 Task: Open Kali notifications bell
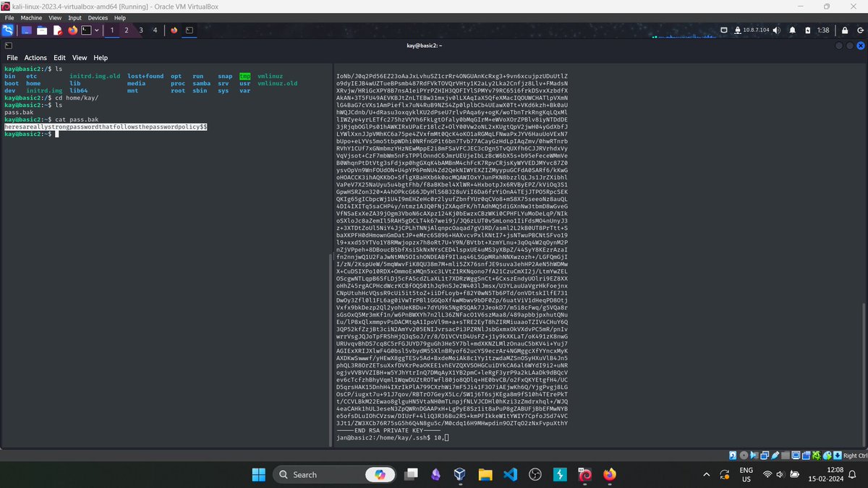click(793, 30)
